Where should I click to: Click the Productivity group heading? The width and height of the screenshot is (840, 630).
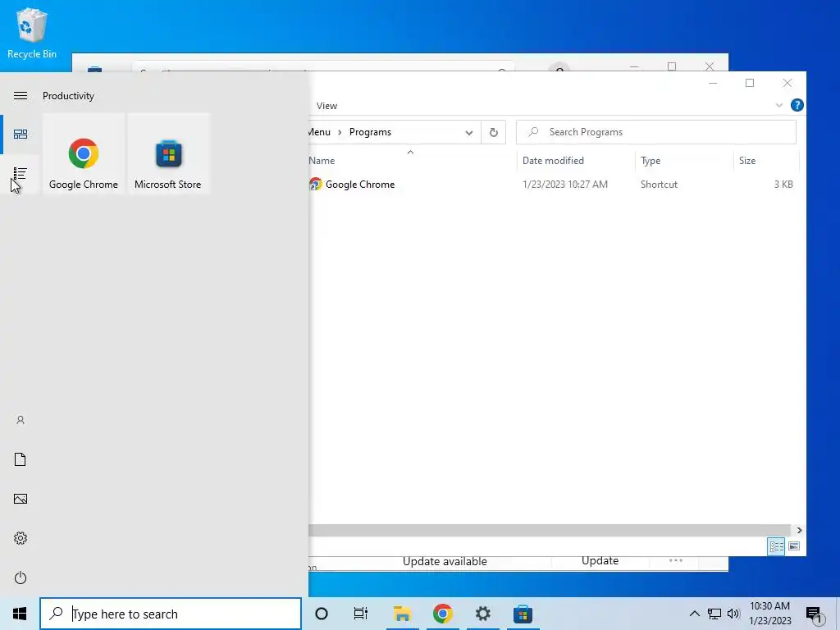pos(69,96)
